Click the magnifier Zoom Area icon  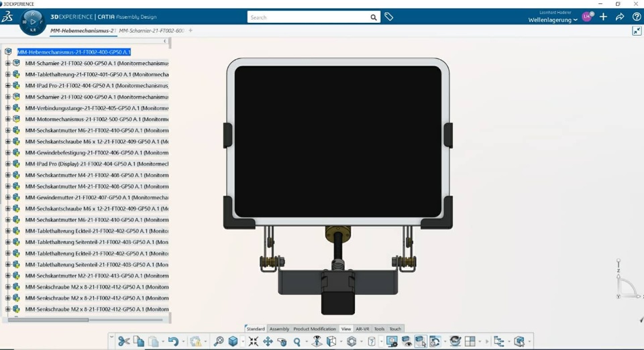[219, 341]
